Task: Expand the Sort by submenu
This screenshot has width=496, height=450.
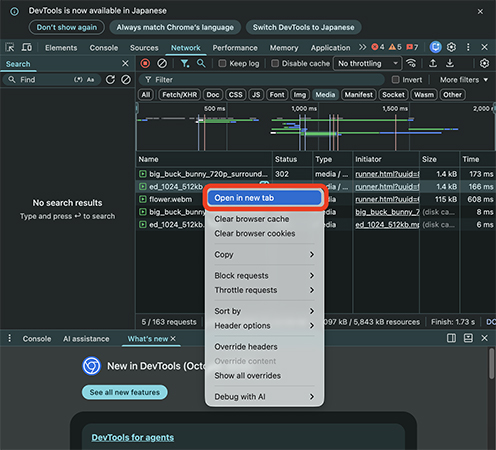Action: coord(264,311)
